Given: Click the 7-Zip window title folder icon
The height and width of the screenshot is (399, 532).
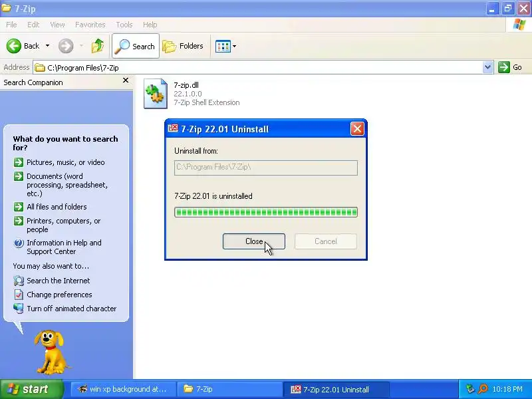Looking at the screenshot, I should click(6, 8).
